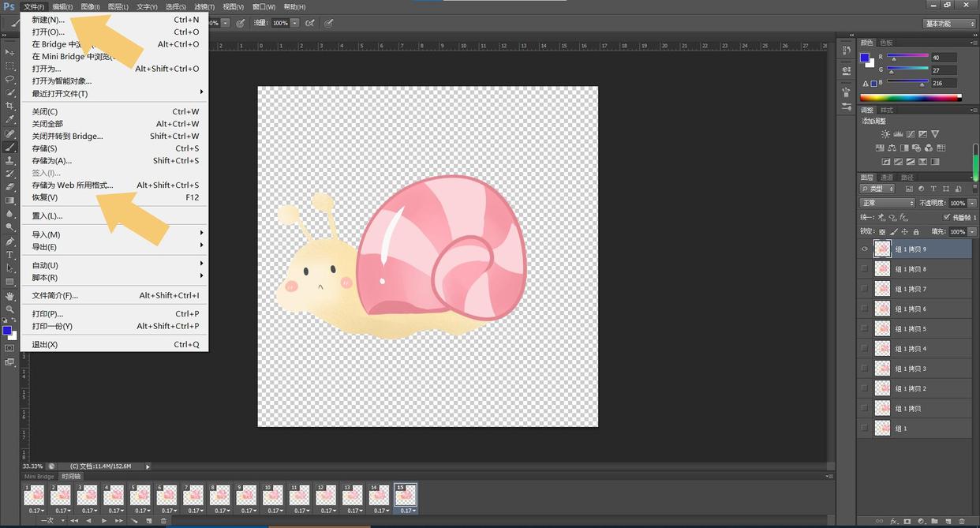
Task: Select the Horizontal Type tool
Action: tap(10, 255)
